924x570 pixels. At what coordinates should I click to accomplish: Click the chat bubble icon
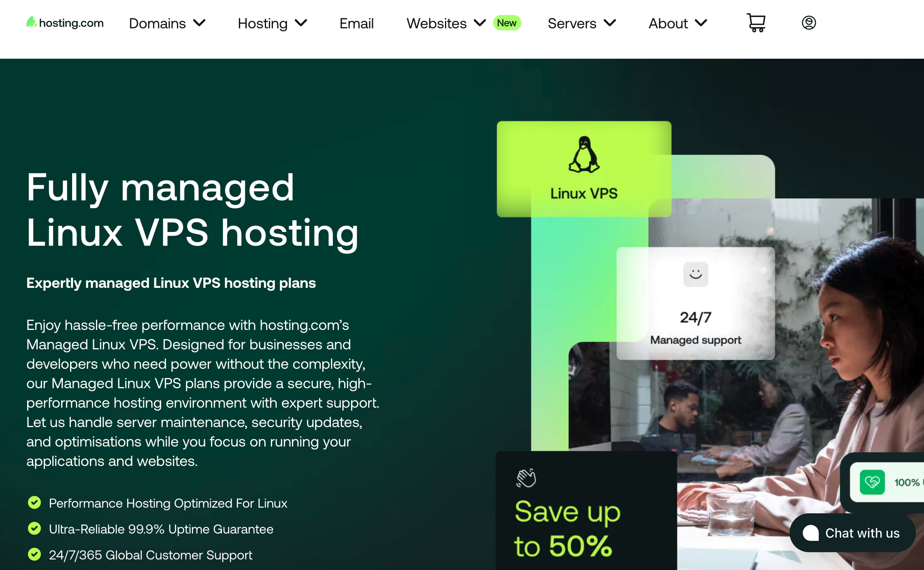(811, 533)
